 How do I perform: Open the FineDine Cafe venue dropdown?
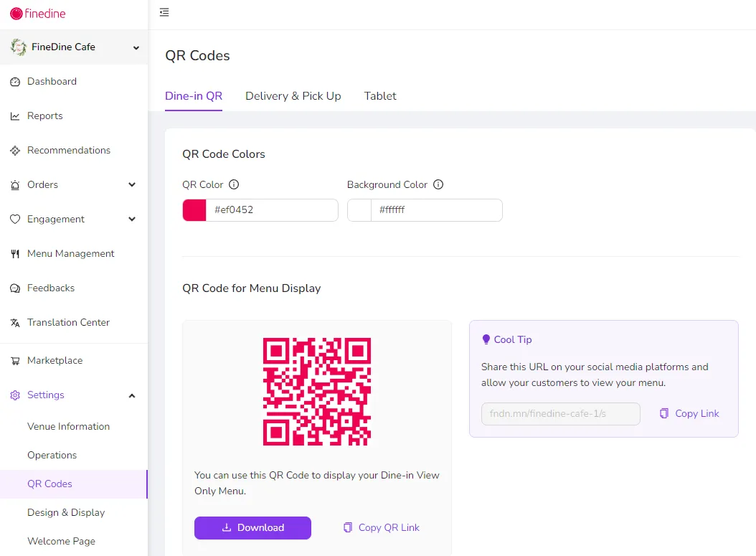(74, 47)
